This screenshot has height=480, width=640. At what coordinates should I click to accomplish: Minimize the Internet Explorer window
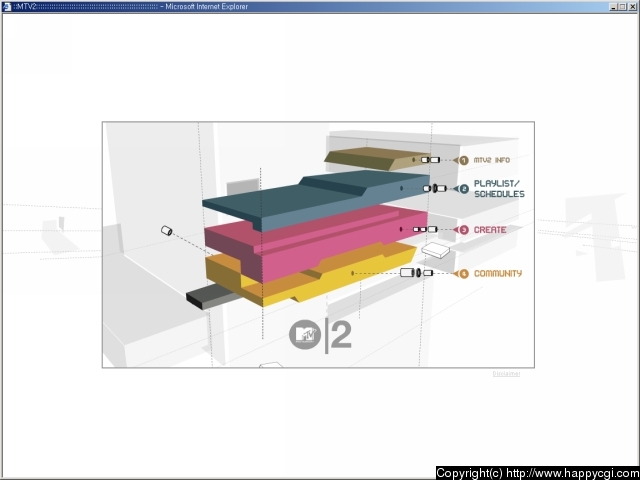[x=613, y=7]
